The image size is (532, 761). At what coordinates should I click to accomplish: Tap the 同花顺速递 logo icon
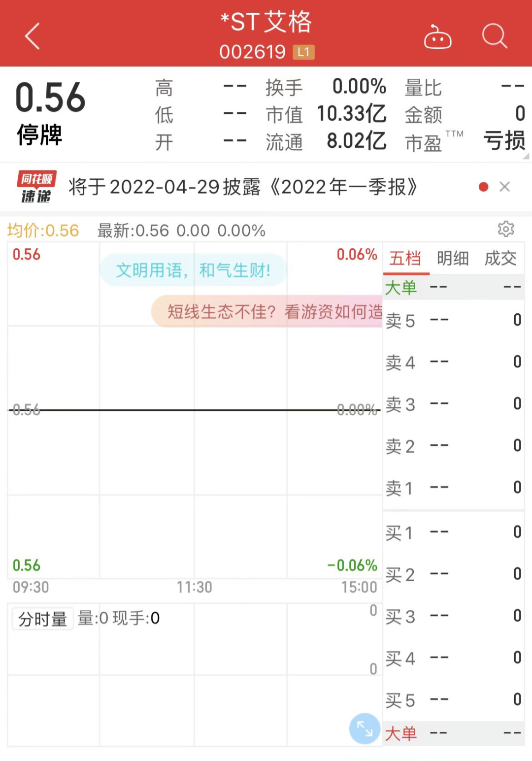[x=36, y=187]
